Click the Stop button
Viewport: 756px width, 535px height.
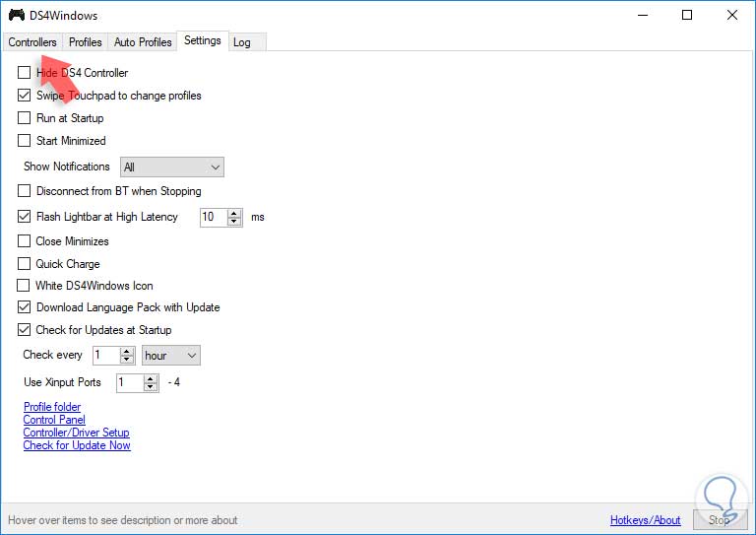[720, 520]
